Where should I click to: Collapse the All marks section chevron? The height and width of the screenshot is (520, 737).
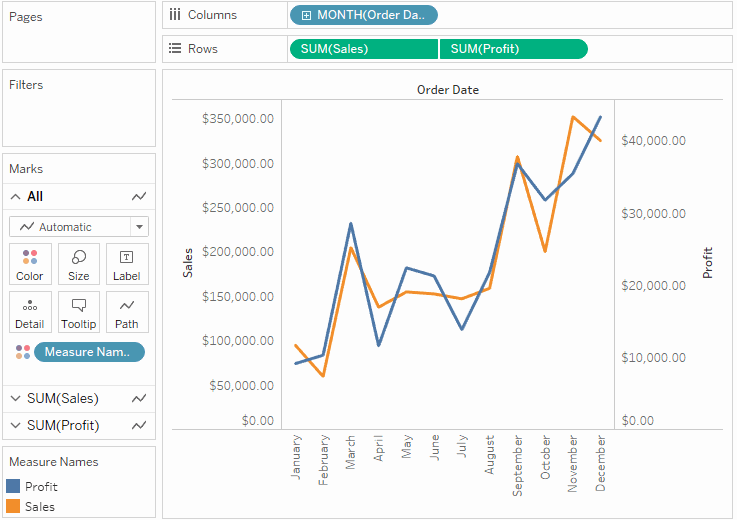point(16,197)
